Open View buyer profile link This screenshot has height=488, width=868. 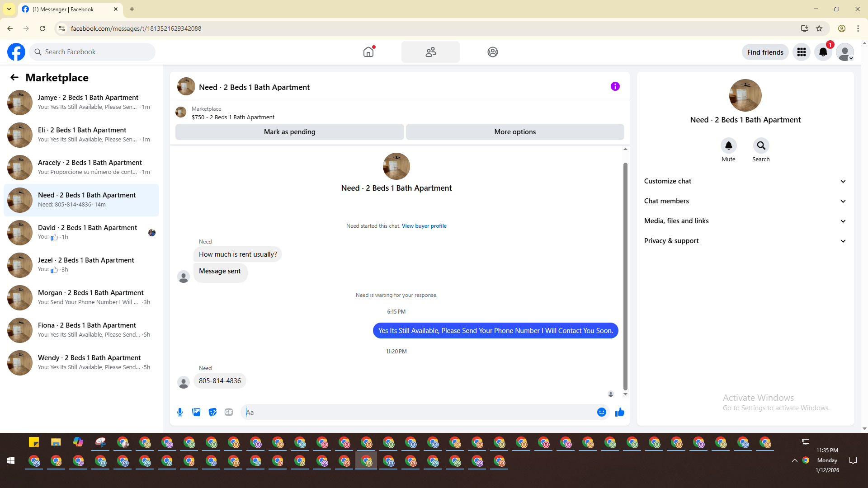pos(424,226)
